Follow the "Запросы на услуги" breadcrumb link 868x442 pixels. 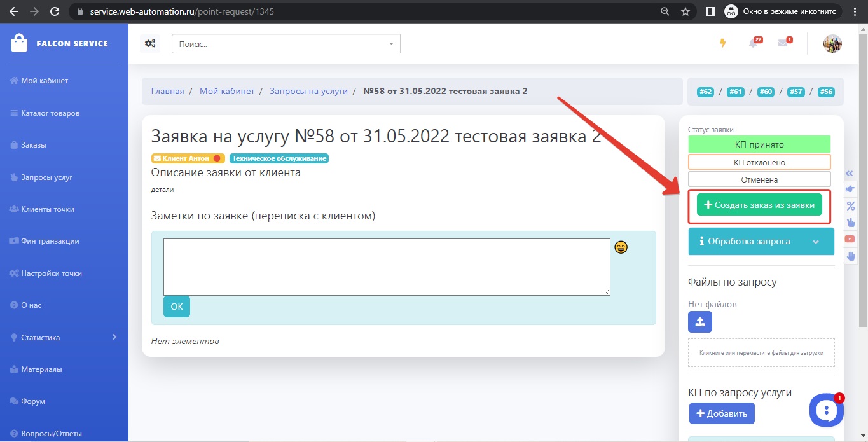point(308,91)
